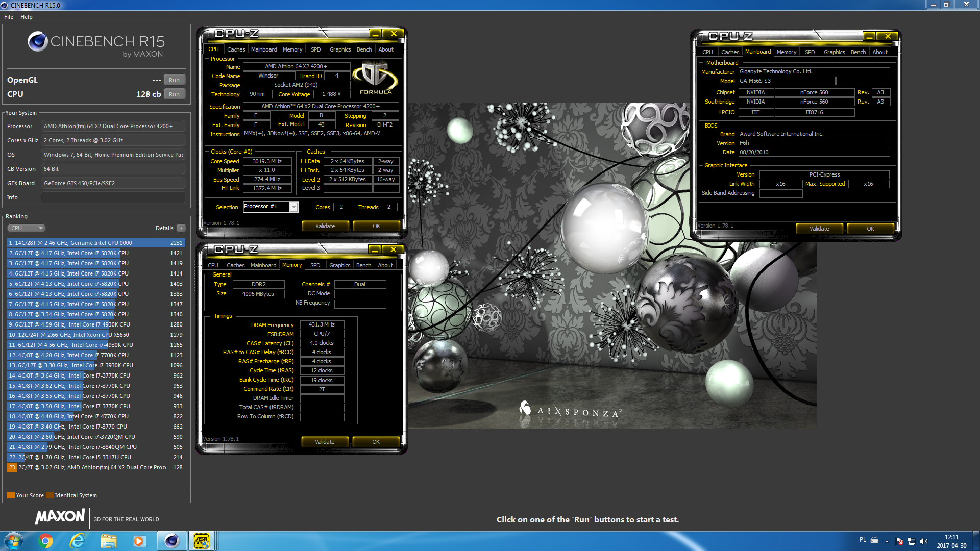Click the volume speaker tray icon
Screen dimensions: 980x551
924,541
